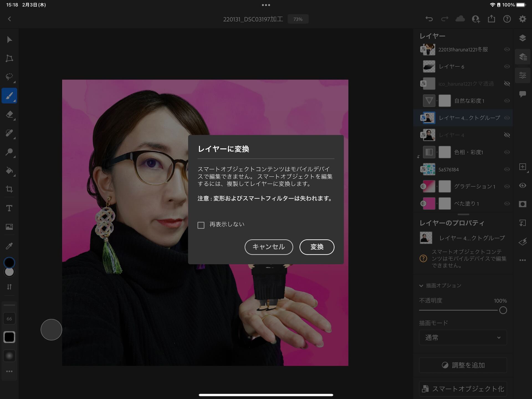
Task: Show the hidden レイヤー 4 layer
Action: pyautogui.click(x=507, y=135)
